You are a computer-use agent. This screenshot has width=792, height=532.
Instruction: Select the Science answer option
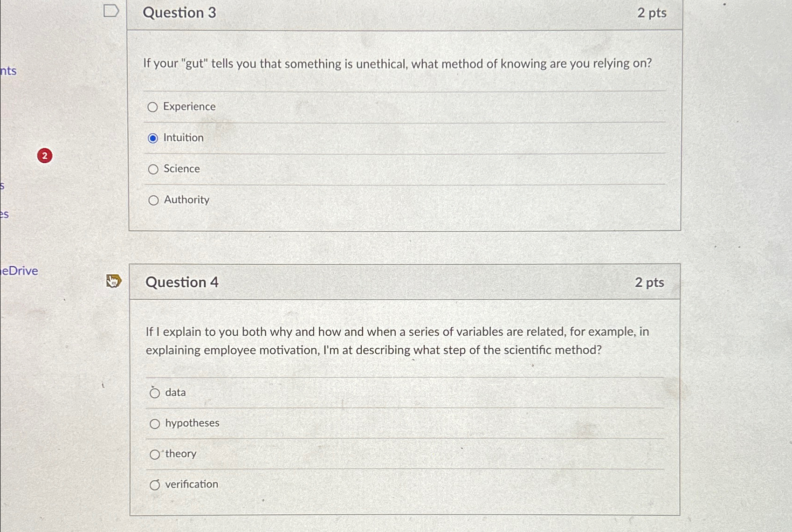pos(154,169)
